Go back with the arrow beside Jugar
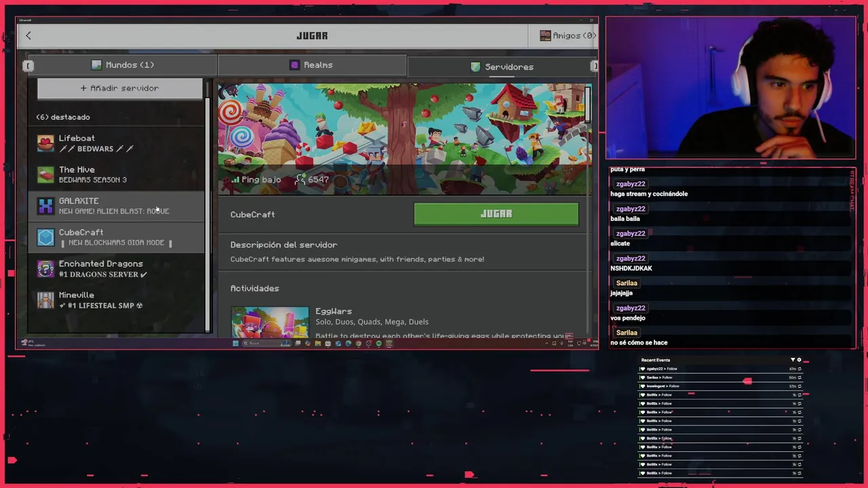 (28, 35)
